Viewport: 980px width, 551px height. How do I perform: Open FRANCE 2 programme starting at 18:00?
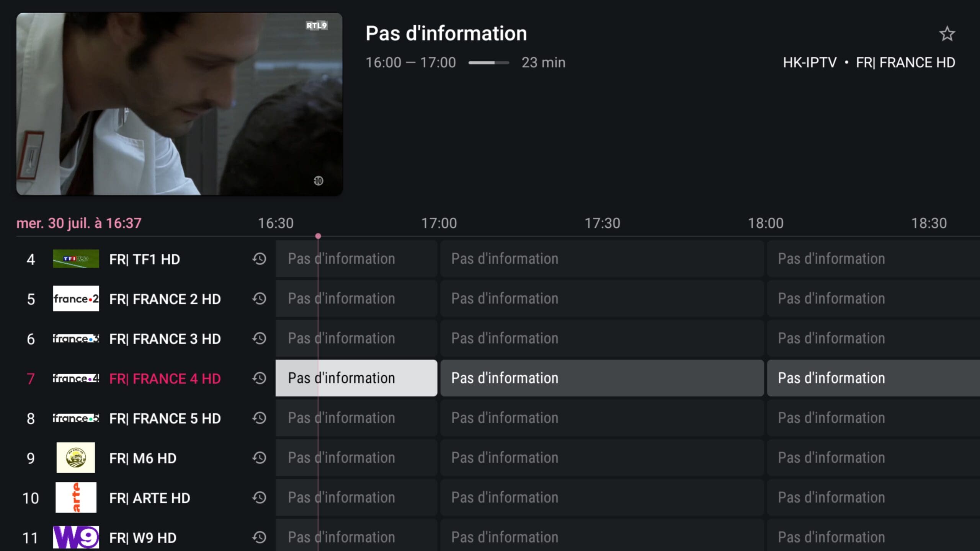coord(874,298)
